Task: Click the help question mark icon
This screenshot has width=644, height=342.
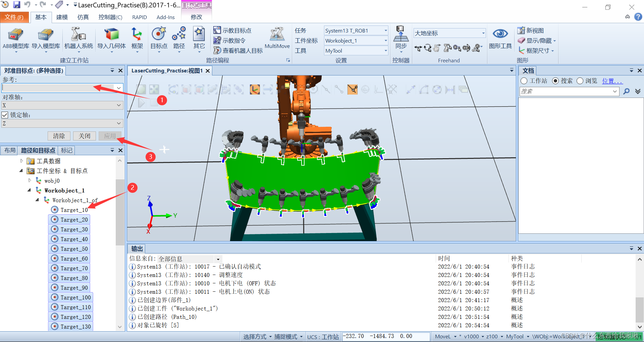Action: 638,17
